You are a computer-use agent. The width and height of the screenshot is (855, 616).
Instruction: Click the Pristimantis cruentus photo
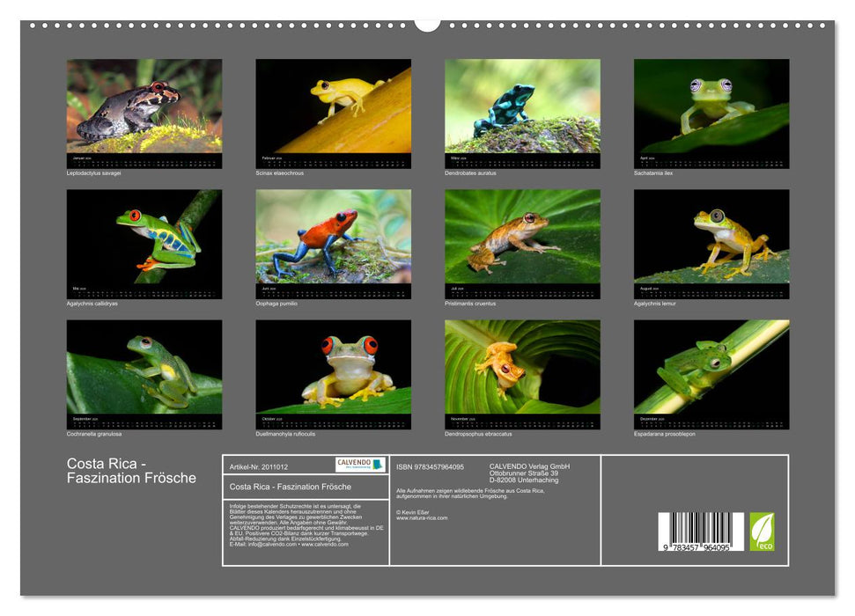click(522, 238)
